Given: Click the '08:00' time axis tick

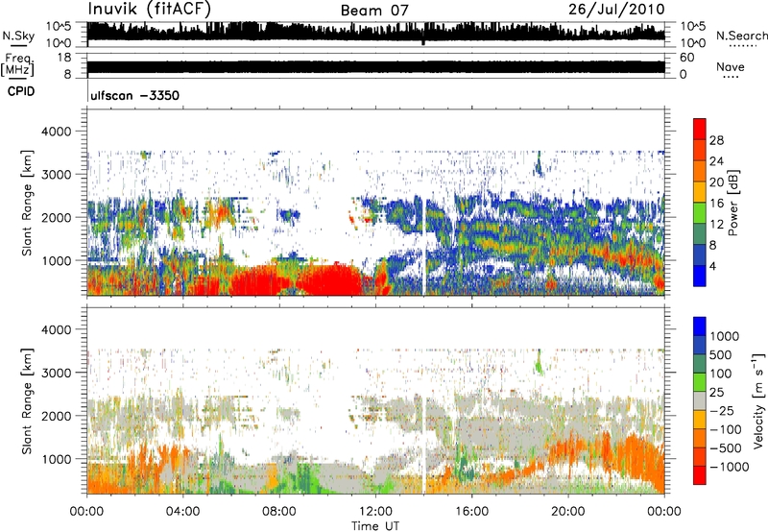Looking at the screenshot, I should 278,512.
